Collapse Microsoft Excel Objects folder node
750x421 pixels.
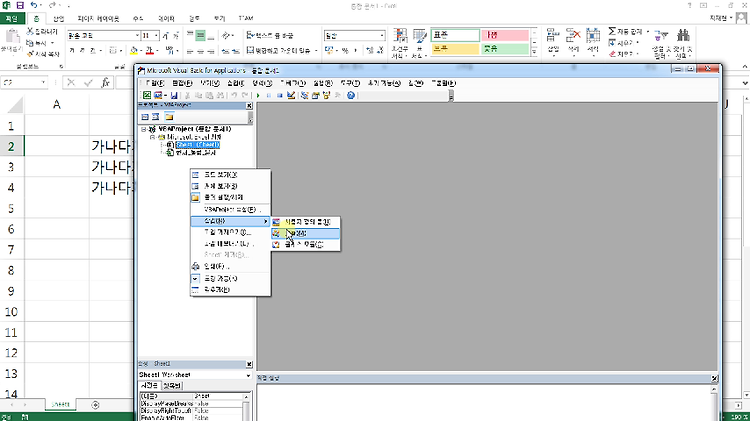coord(153,137)
